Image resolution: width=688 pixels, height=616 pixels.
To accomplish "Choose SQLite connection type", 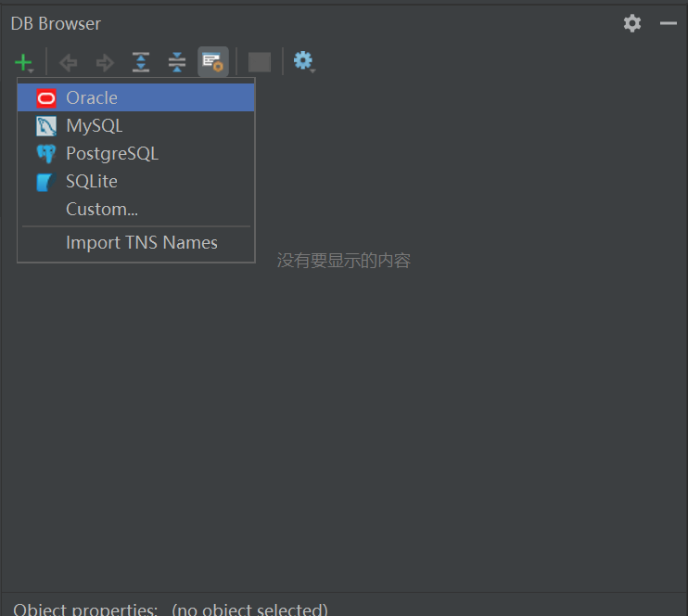I will click(135, 181).
